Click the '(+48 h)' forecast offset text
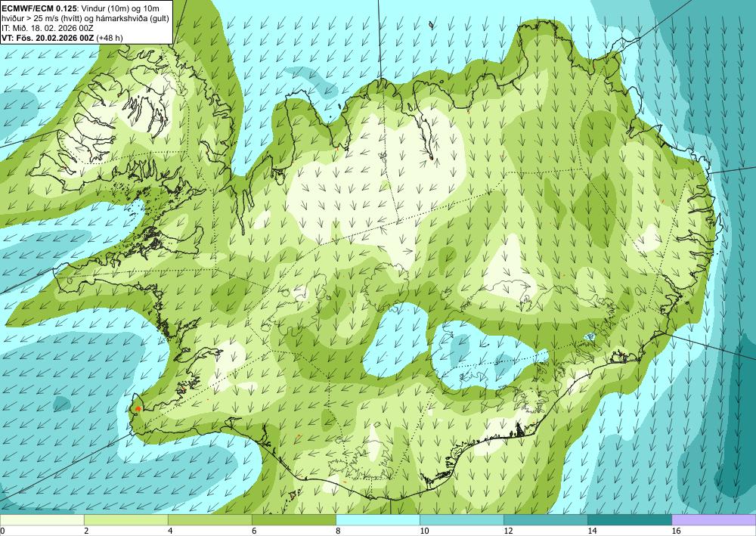Viewport: 756px width, 536px height. [x=110, y=38]
